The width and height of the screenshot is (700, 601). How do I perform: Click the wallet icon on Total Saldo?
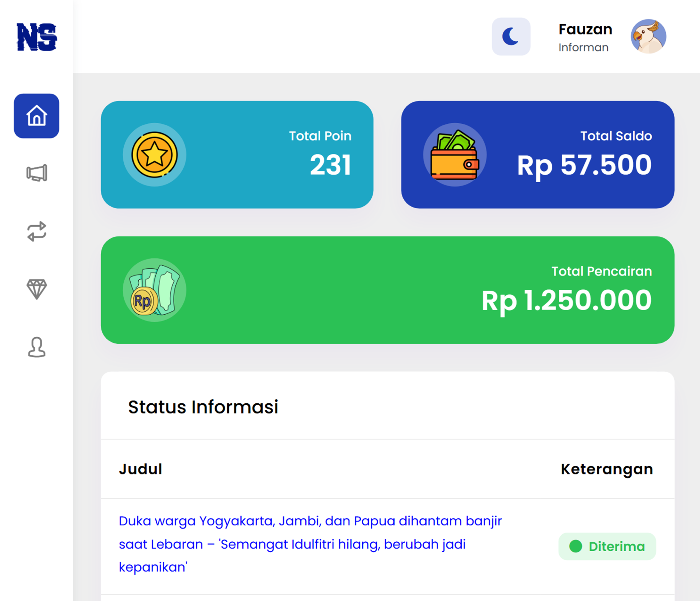pos(455,155)
